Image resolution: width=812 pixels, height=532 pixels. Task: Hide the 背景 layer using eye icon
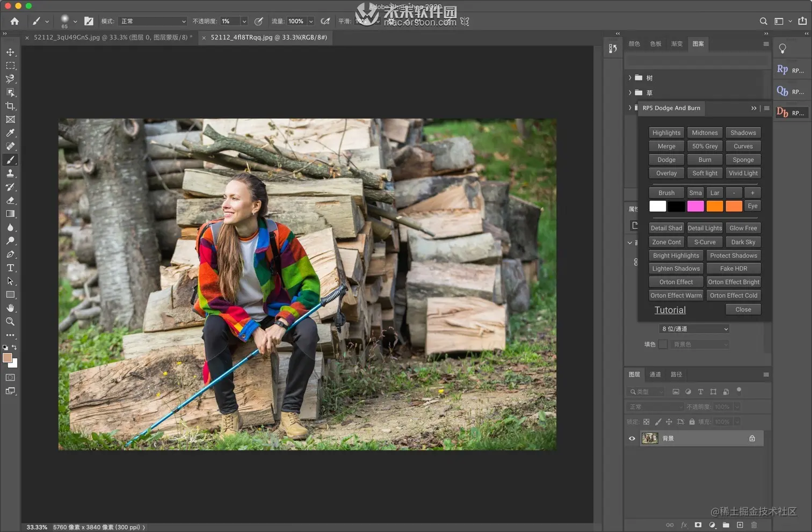coord(632,439)
